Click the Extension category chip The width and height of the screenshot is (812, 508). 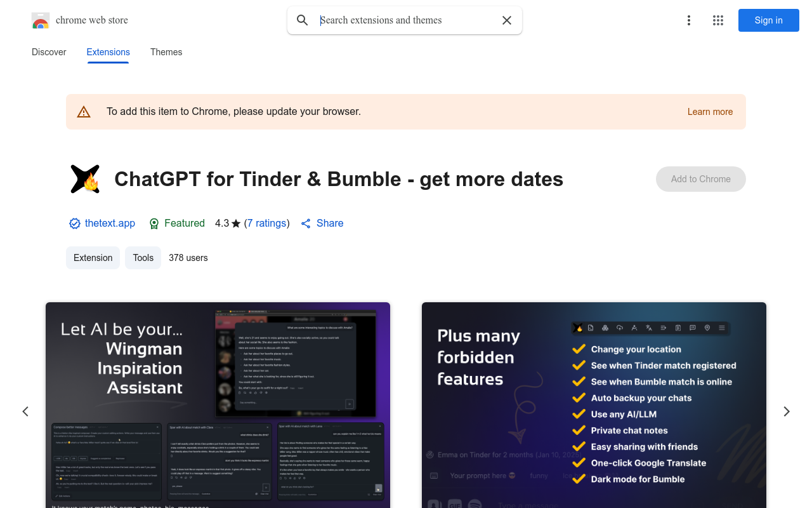(x=93, y=258)
